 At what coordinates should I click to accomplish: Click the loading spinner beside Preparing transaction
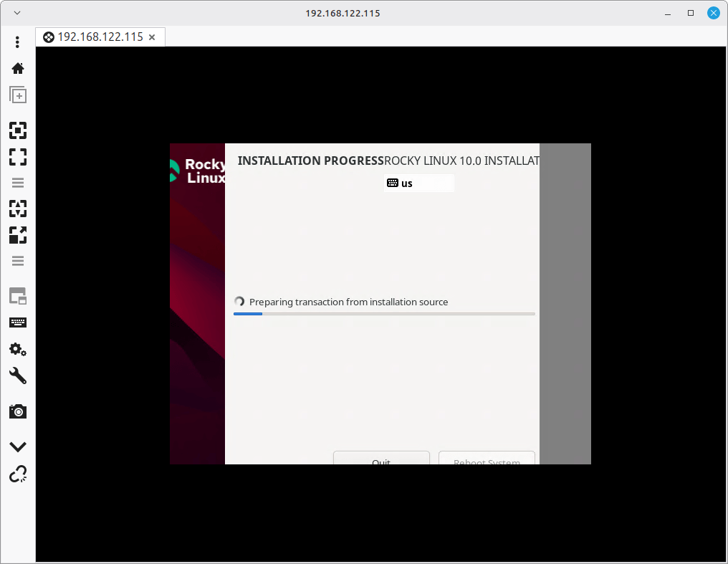[239, 302]
